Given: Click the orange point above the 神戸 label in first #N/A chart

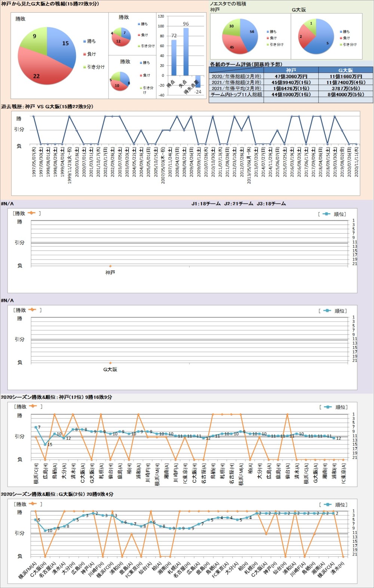Looking at the screenshot, I should (110, 266).
